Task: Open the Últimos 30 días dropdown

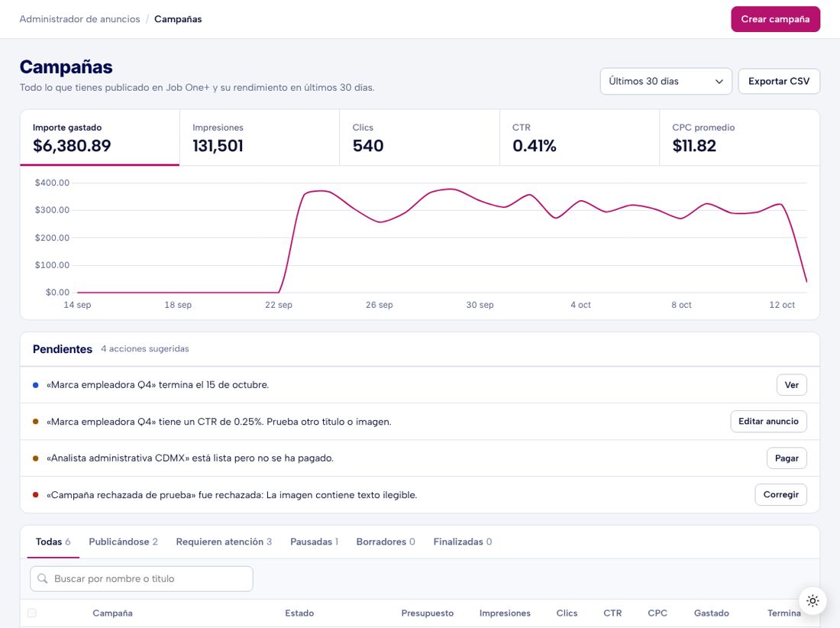Action: point(666,82)
